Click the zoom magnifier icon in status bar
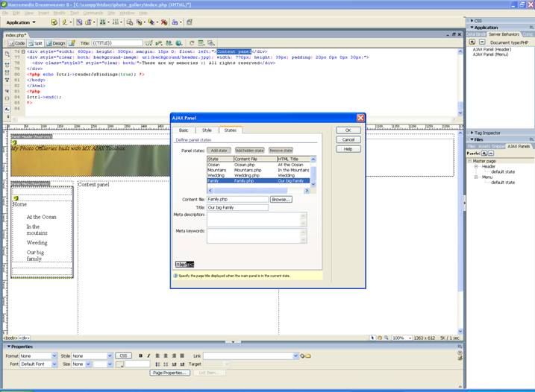Viewport: 535px width, 392px height. (387, 338)
